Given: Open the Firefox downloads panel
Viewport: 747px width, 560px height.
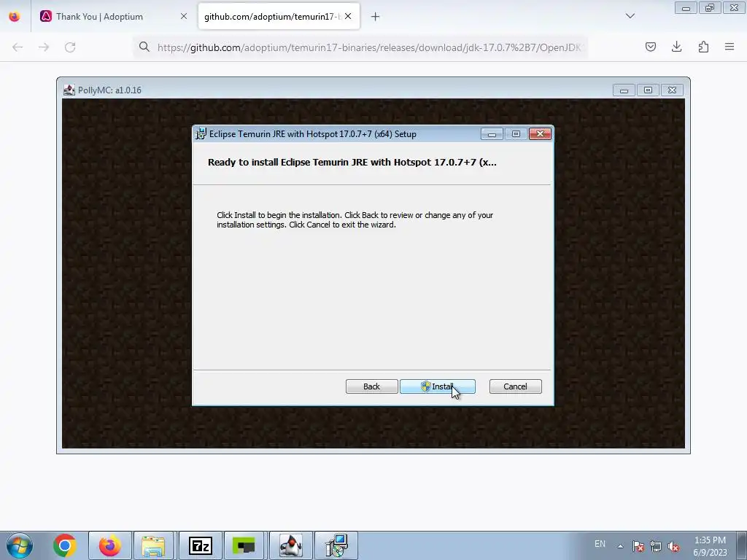Looking at the screenshot, I should tap(676, 47).
